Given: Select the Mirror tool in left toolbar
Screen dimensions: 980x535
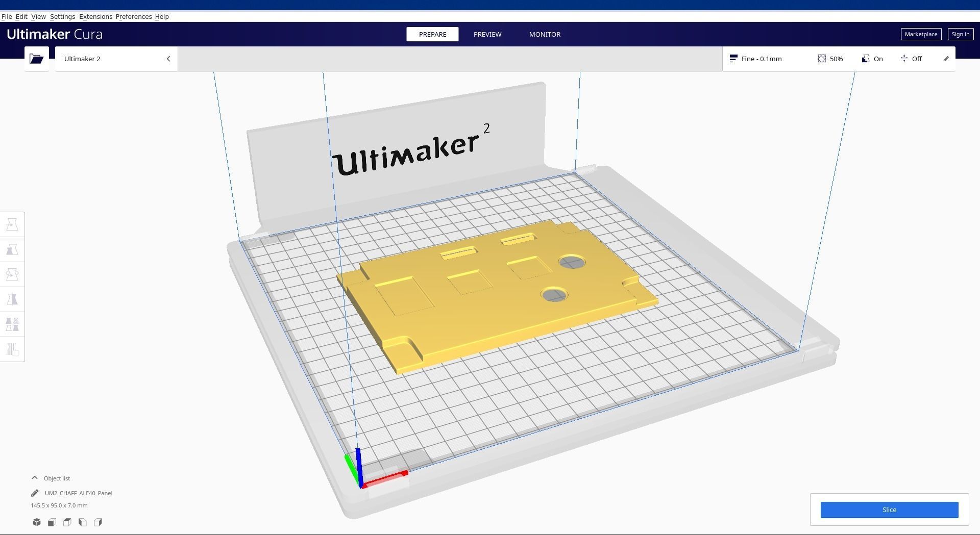Looking at the screenshot, I should 12,299.
